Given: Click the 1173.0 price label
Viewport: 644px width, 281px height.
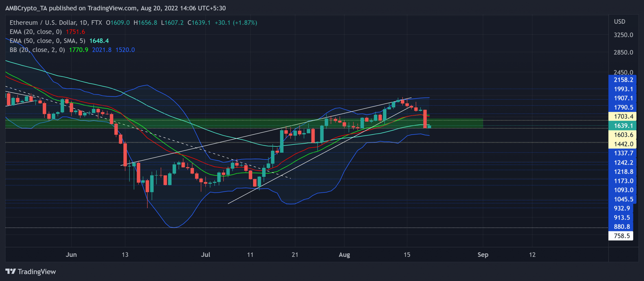Looking at the screenshot, I should (622, 181).
